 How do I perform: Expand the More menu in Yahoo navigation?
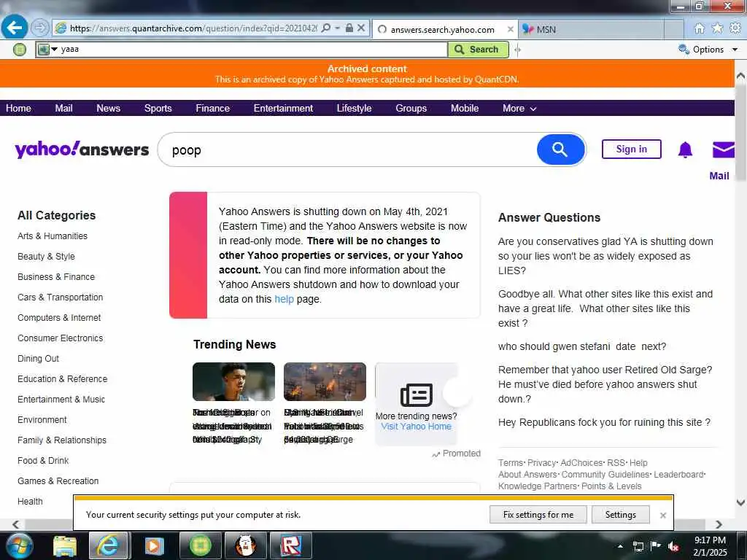pos(519,109)
